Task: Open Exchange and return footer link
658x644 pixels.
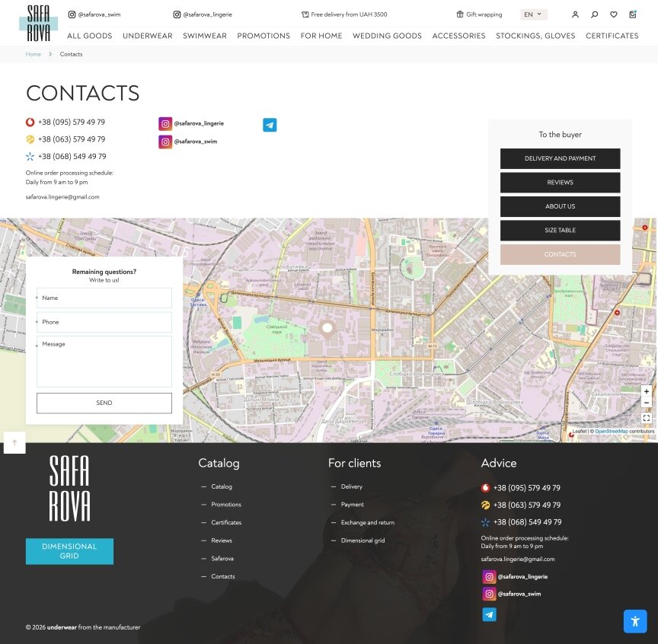Action: pyautogui.click(x=368, y=523)
